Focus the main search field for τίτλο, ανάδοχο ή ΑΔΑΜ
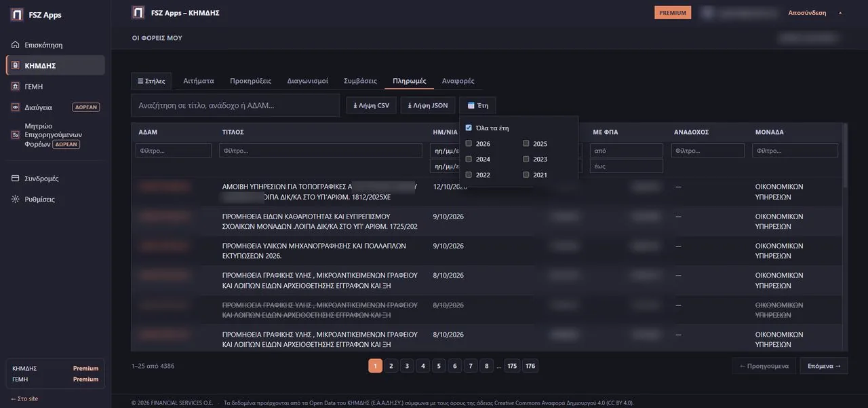Viewport: 868px width, 408px height. [x=235, y=105]
